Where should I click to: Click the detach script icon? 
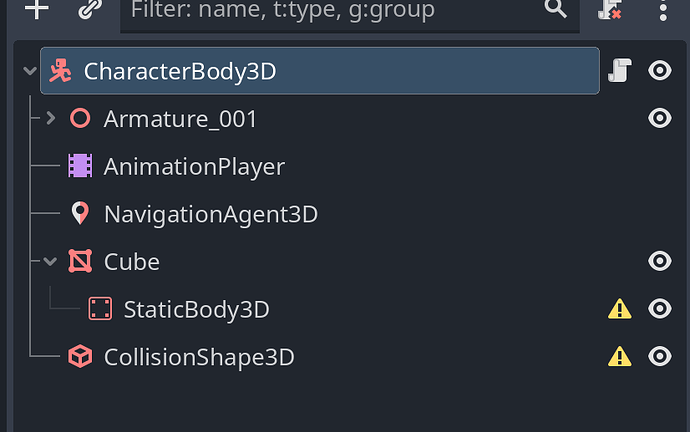(x=609, y=8)
